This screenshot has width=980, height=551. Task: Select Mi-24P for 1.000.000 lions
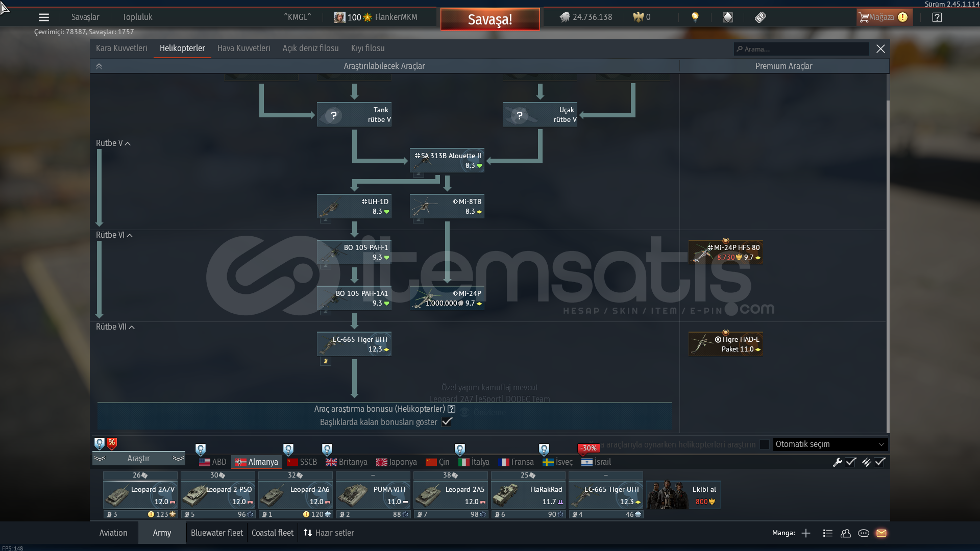click(447, 298)
